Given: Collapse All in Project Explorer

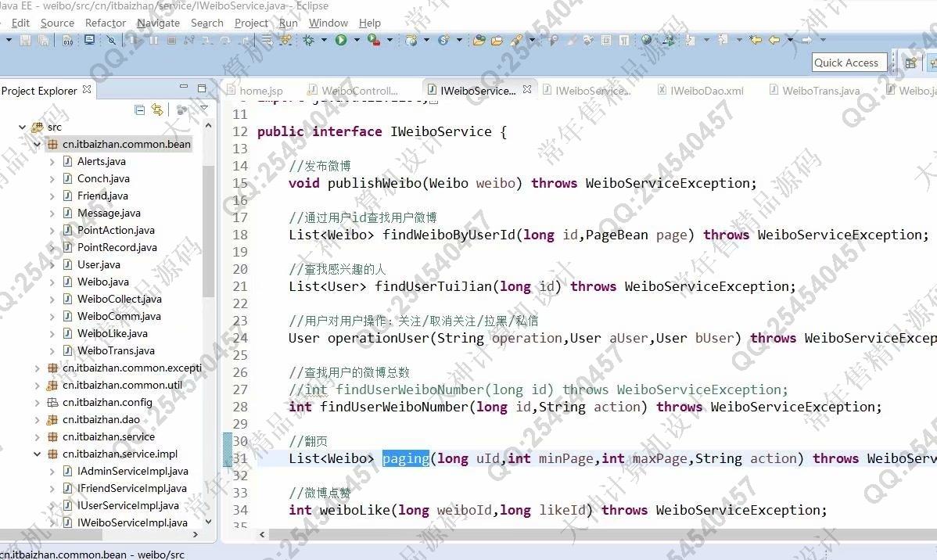Looking at the screenshot, I should (x=139, y=109).
